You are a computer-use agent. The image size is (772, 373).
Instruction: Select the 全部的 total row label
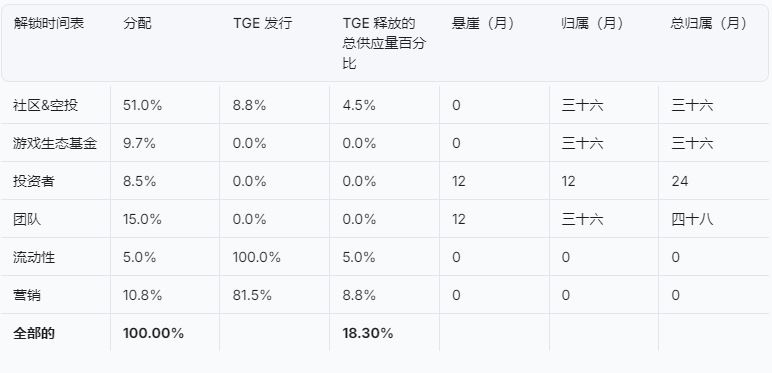coord(34,333)
